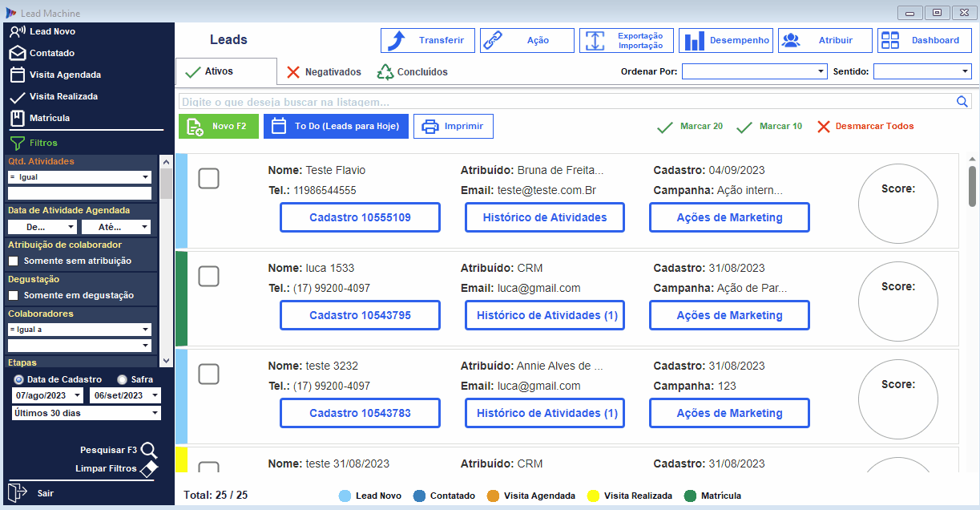Image resolution: width=980 pixels, height=510 pixels.
Task: Open 07/ago/2023 start date picker
Action: [x=47, y=395]
